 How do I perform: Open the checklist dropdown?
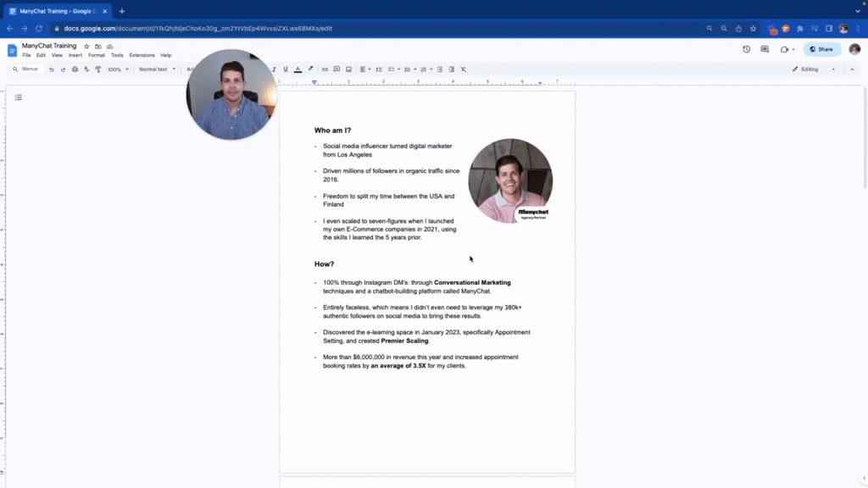click(x=393, y=69)
